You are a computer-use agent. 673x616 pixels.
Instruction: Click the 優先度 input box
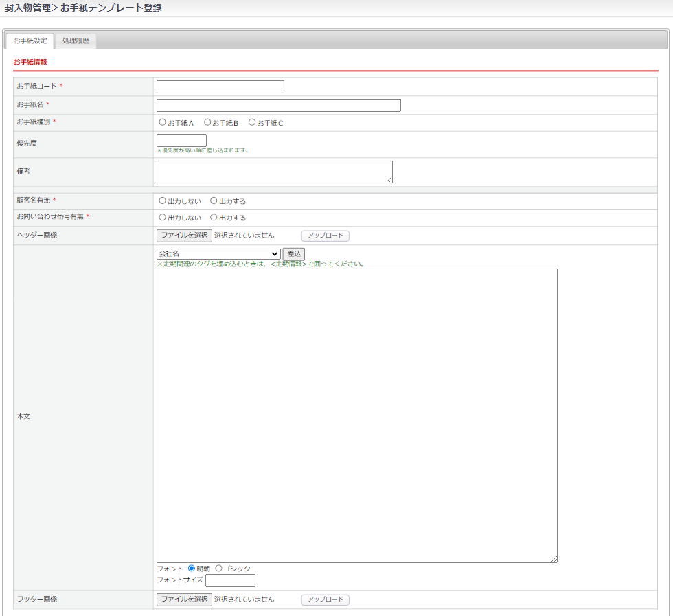pyautogui.click(x=181, y=140)
